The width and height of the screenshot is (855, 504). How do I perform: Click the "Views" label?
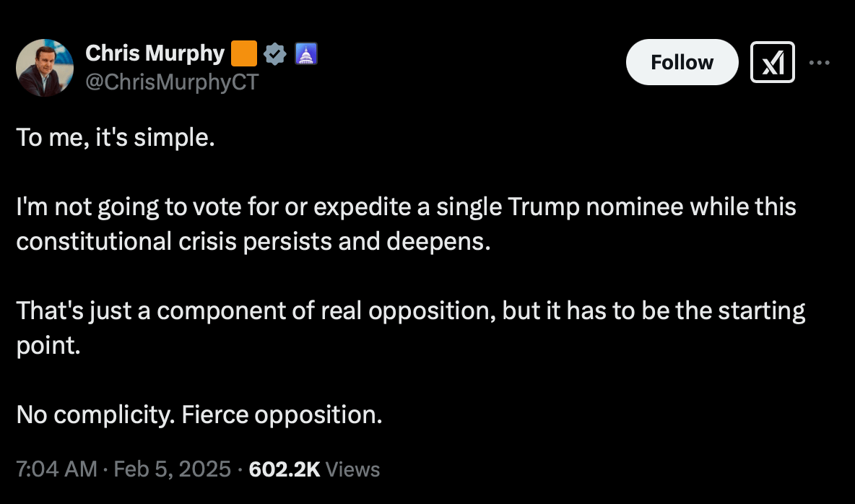pyautogui.click(x=353, y=469)
